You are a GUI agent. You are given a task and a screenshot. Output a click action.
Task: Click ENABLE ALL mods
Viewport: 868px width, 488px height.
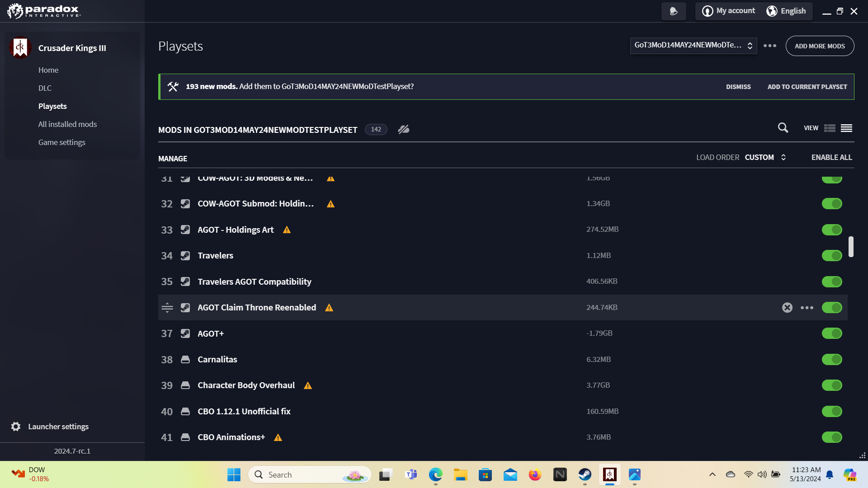click(x=831, y=157)
